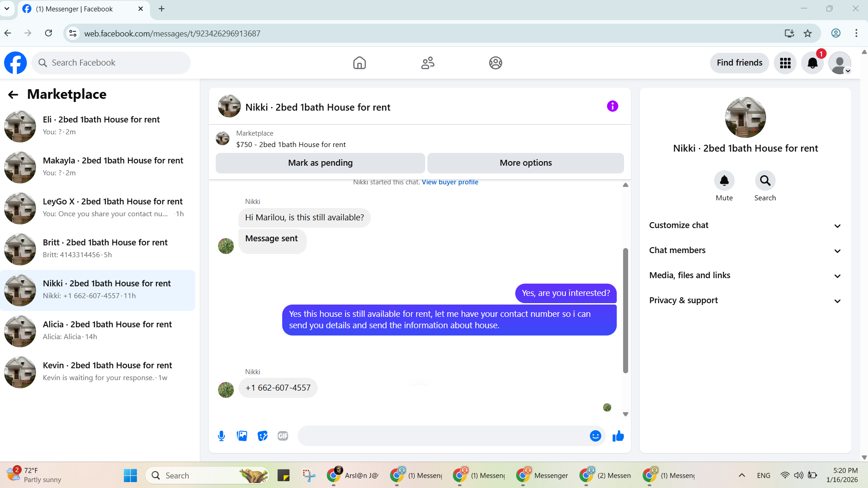The width and height of the screenshot is (868, 488).
Task: Open Windows Start button
Action: [130, 475]
